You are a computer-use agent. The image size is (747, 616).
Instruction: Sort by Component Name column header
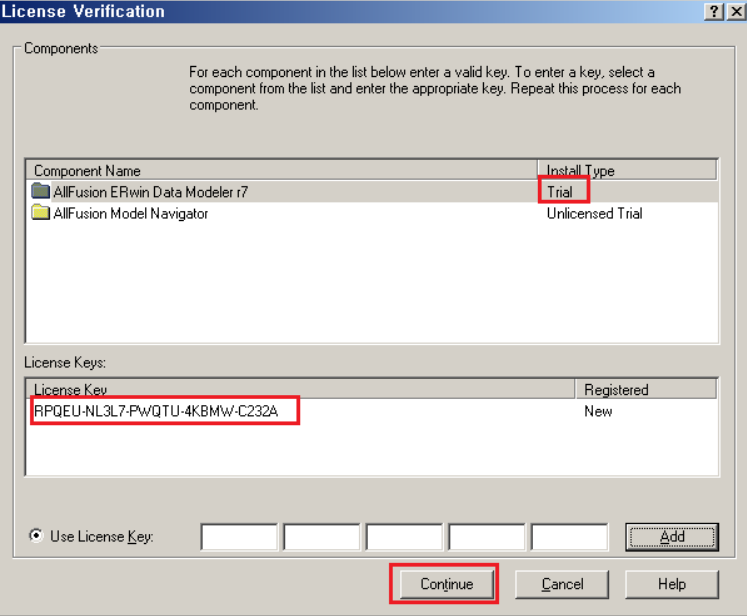tap(282, 171)
